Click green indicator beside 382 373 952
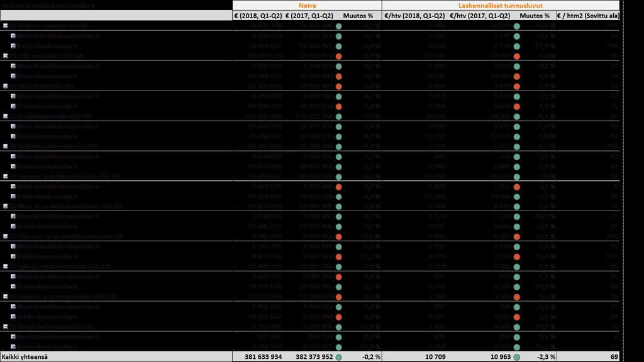Viewport: 644px width, 362px height. click(x=338, y=357)
